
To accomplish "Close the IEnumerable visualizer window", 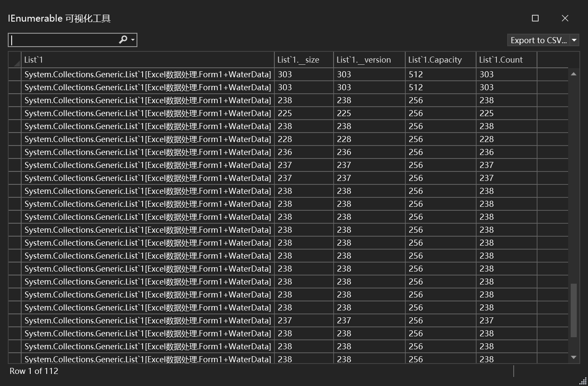I will click(x=565, y=18).
